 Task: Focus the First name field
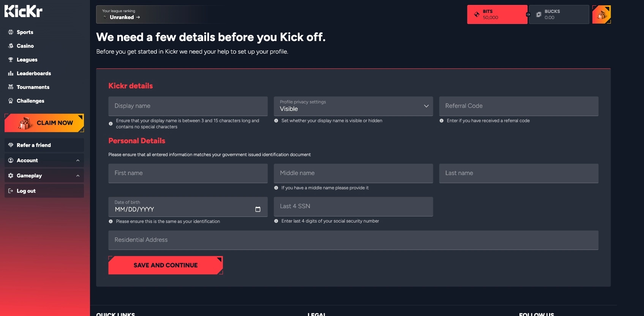click(x=188, y=173)
